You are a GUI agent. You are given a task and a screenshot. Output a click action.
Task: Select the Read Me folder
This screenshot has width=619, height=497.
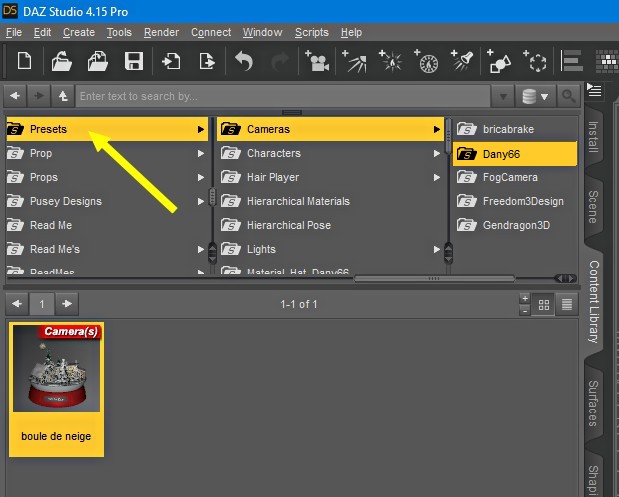point(107,226)
